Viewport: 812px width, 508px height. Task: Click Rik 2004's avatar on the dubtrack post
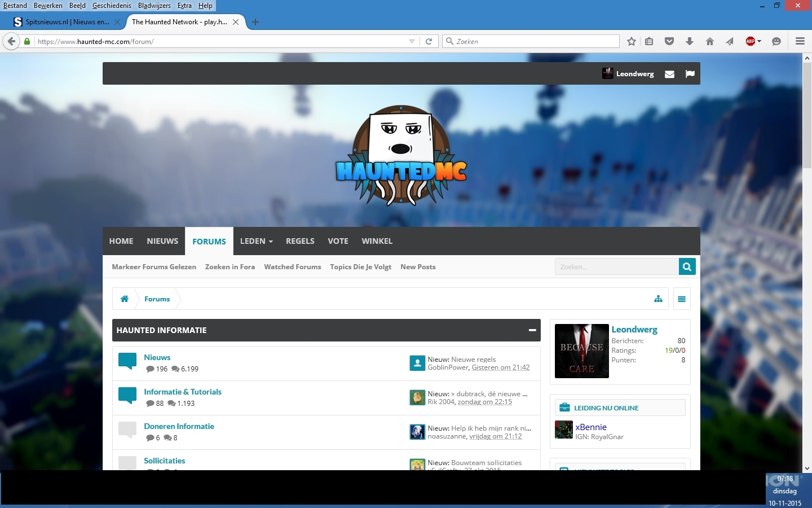tap(417, 397)
